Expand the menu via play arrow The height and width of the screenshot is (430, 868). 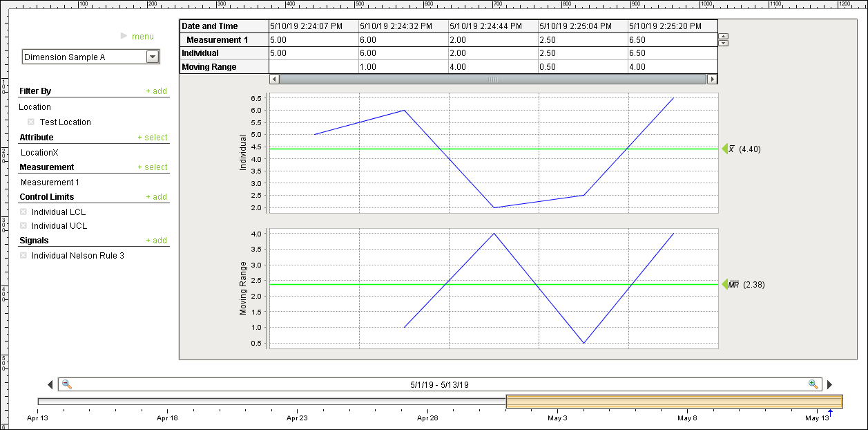124,35
